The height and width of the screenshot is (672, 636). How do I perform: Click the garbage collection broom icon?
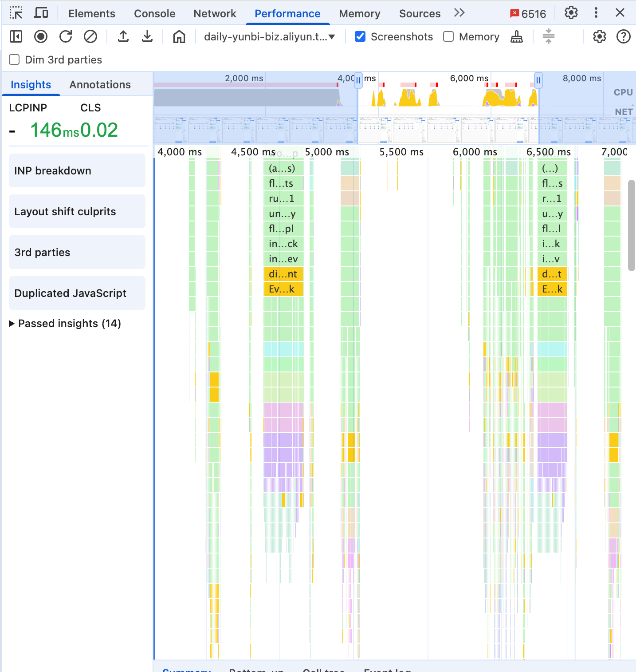coord(517,36)
